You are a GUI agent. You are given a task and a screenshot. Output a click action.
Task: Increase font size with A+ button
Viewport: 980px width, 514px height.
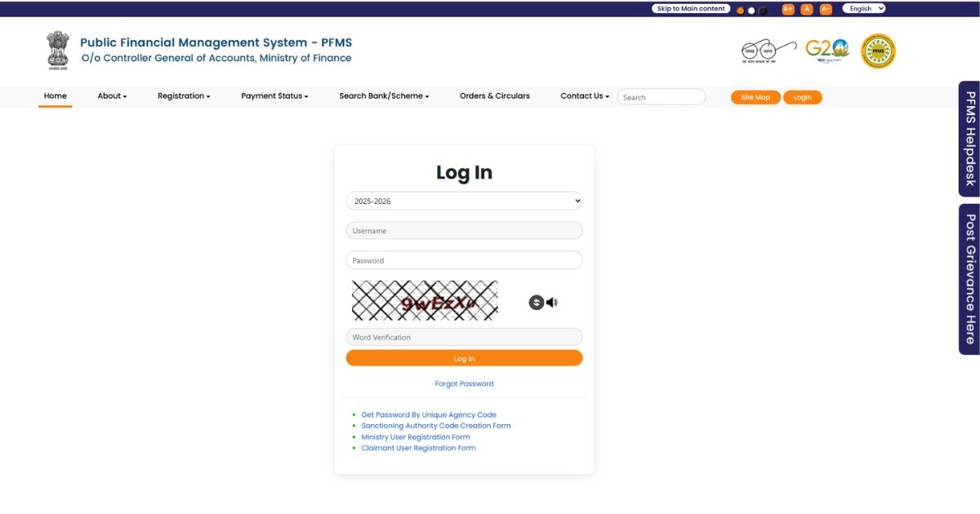788,9
